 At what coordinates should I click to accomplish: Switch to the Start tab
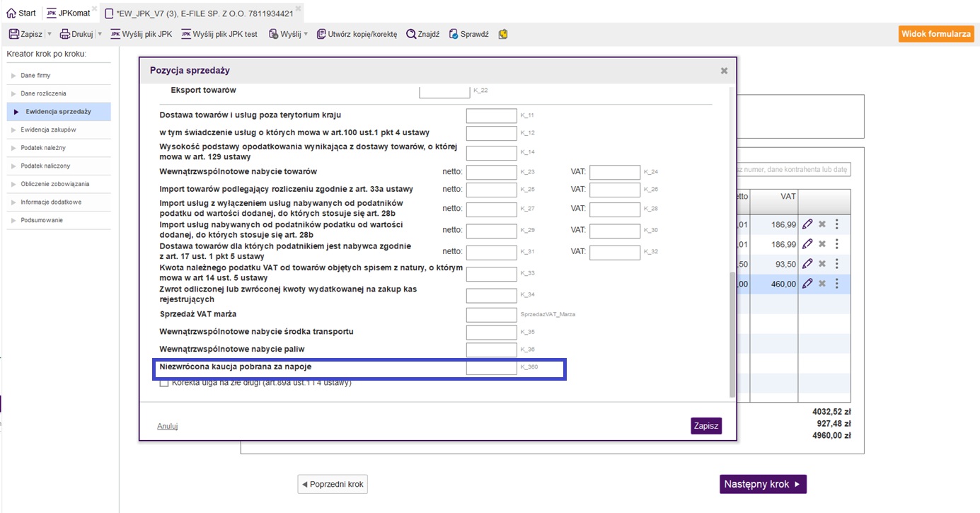click(x=21, y=13)
